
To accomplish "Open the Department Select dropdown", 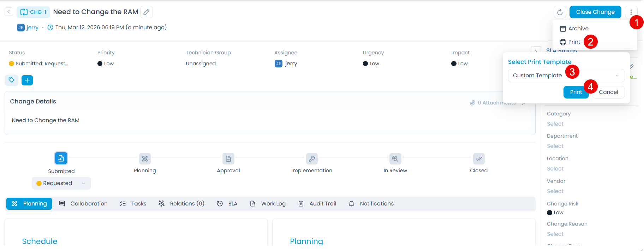I will click(555, 146).
